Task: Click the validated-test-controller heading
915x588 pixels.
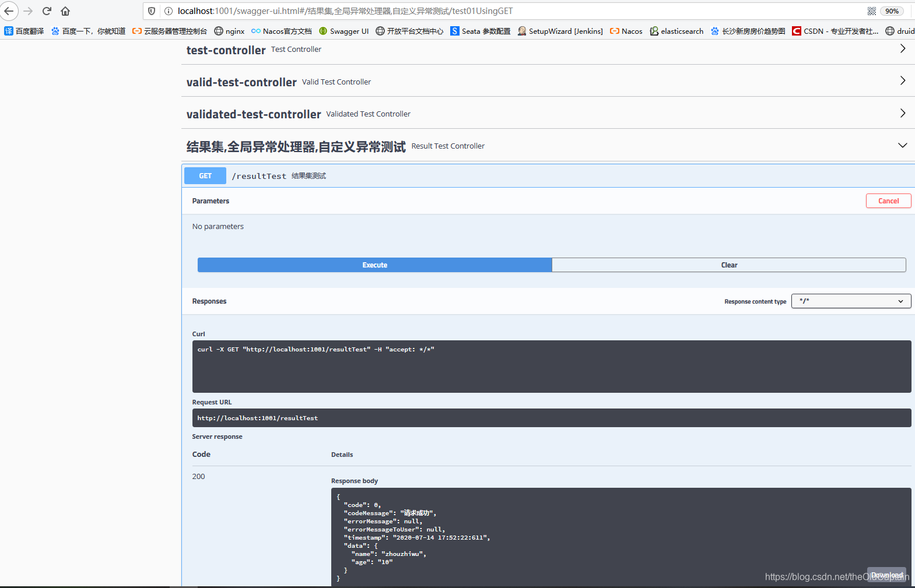Action: [254, 114]
